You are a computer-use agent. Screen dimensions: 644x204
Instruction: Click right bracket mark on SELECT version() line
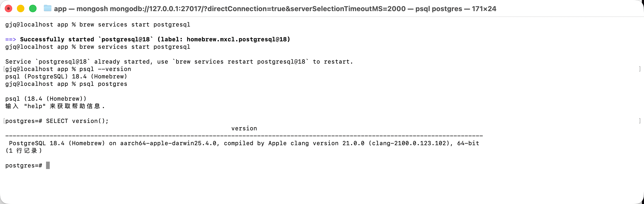click(640, 121)
